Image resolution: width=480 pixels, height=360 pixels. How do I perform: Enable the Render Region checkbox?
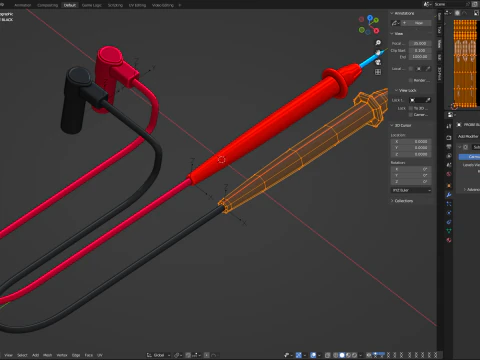pos(411,80)
